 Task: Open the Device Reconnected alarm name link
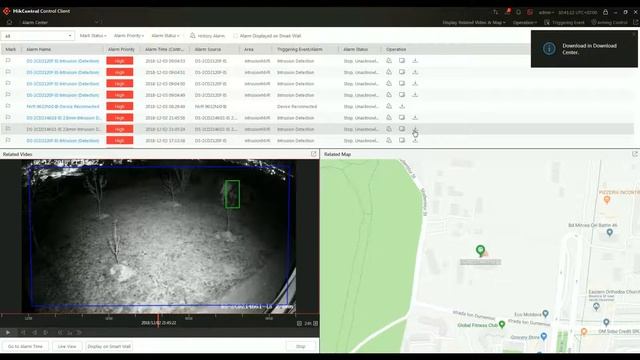62,107
